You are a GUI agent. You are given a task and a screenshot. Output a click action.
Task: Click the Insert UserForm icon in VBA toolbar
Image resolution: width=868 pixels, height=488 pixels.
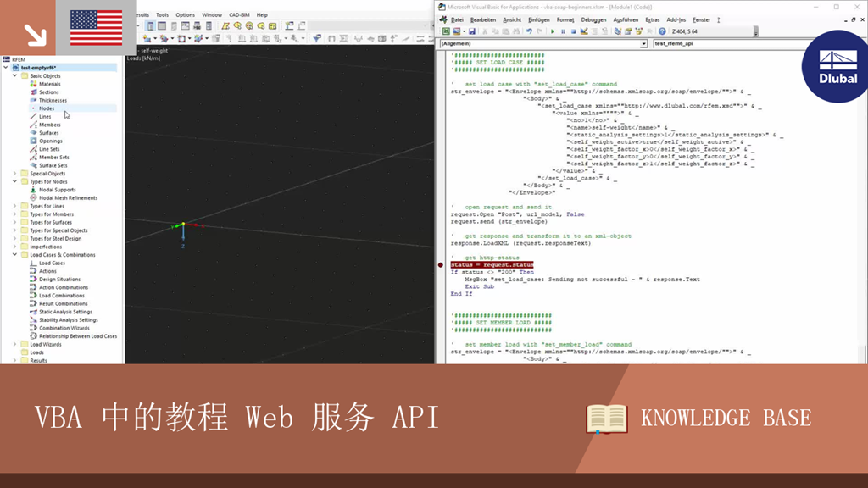pyautogui.click(x=457, y=31)
